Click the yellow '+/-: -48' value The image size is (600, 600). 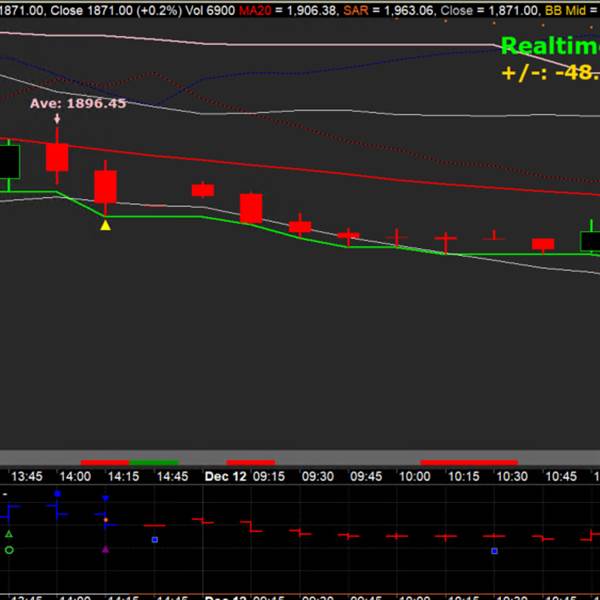(x=551, y=72)
